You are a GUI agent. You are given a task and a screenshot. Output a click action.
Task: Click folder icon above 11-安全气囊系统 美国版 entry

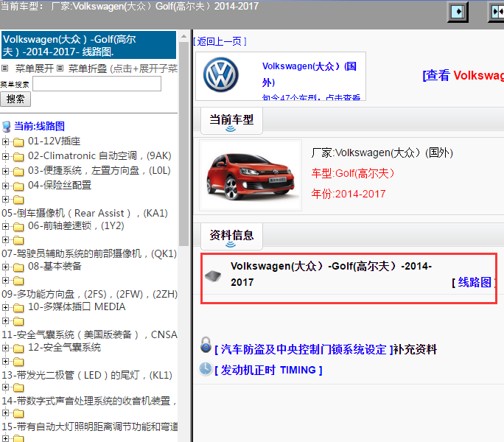[18, 321]
